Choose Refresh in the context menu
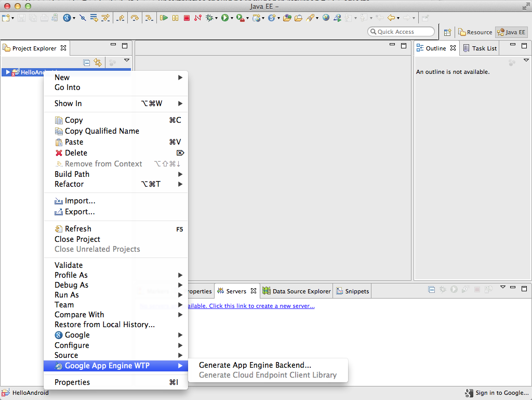 [x=116, y=229]
